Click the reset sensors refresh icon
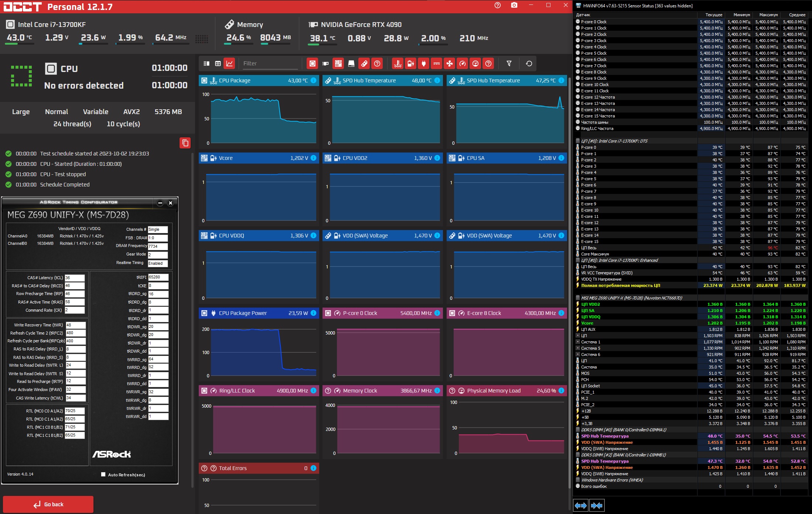Screen dimensions: 812x514 (x=529, y=64)
